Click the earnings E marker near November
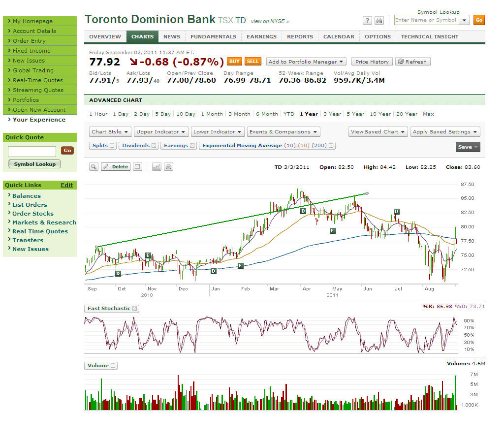This screenshot has width=504, height=443. (148, 255)
